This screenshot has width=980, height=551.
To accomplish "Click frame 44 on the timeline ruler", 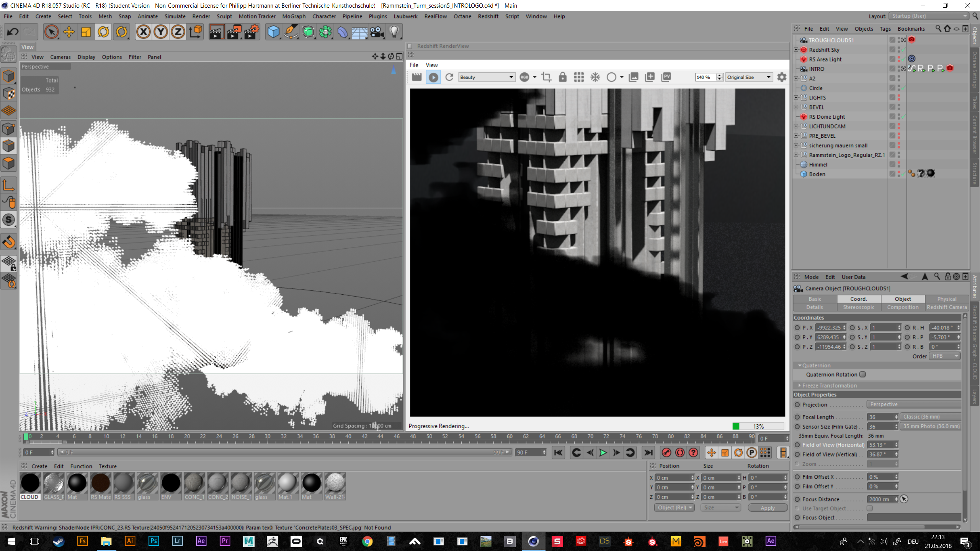I will tap(380, 436).
